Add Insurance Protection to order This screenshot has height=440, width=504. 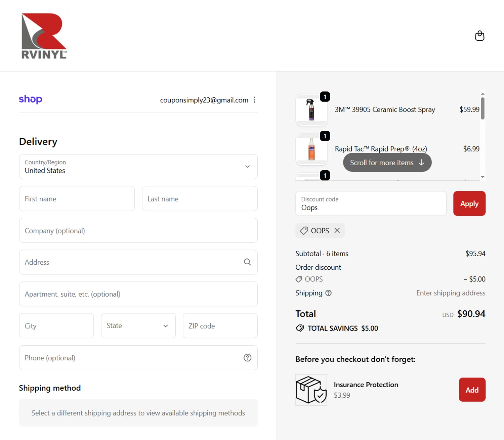(x=472, y=390)
